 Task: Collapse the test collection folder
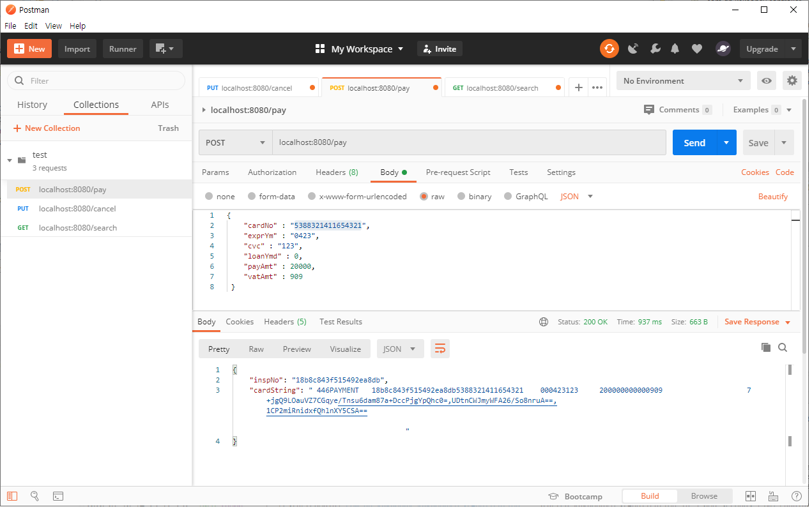10,160
